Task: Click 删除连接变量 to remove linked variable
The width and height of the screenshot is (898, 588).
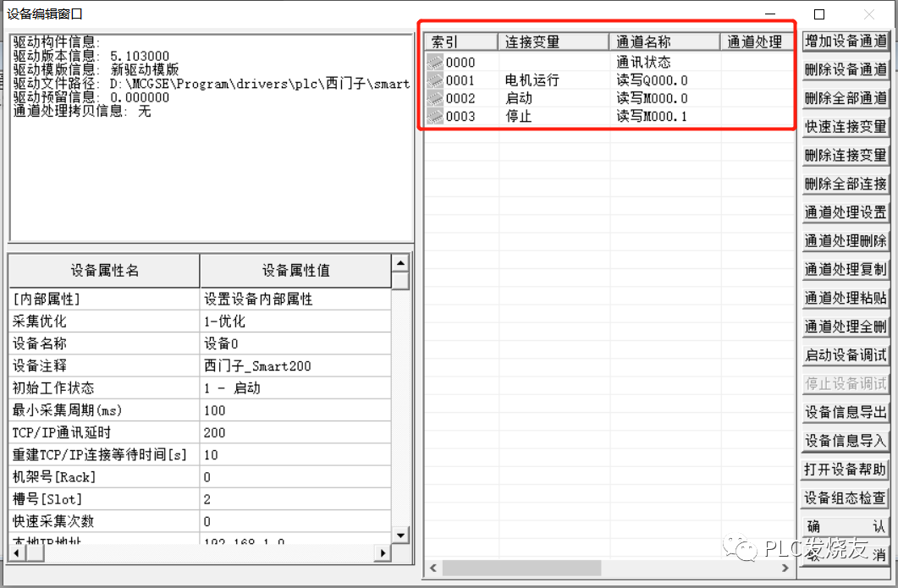Action: pyautogui.click(x=846, y=155)
